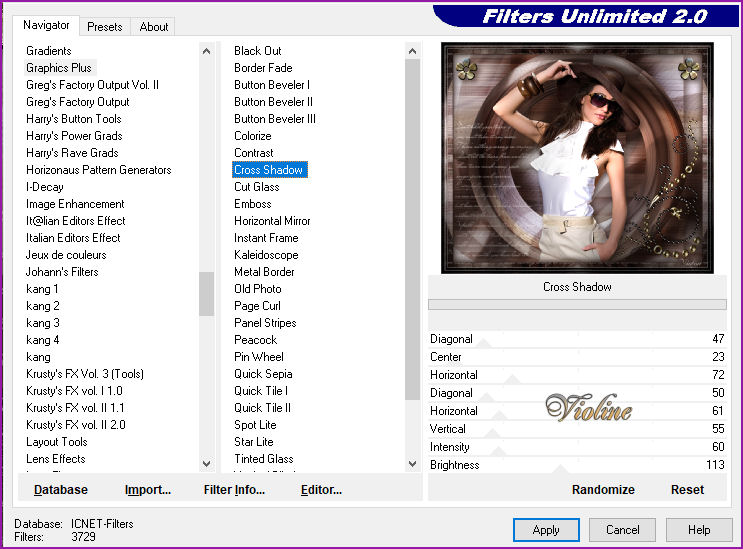Image resolution: width=743 pixels, height=549 pixels.
Task: Reset the filter parameters
Action: [x=687, y=489]
